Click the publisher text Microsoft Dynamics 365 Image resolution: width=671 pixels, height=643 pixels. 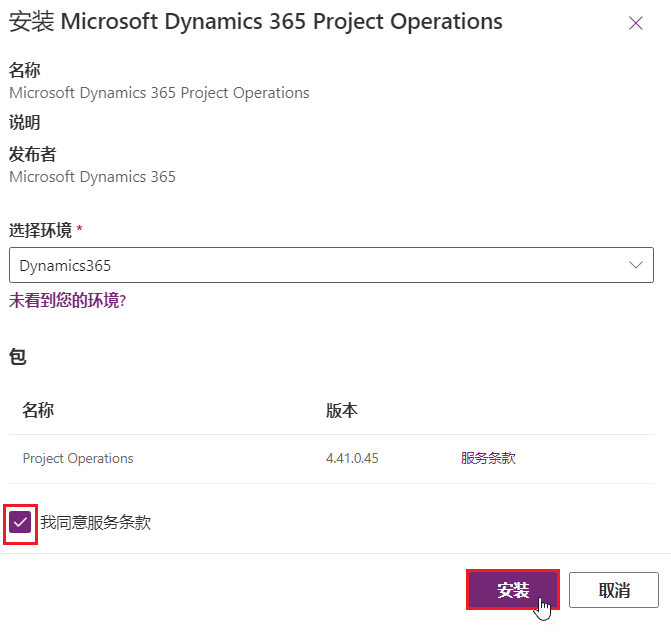[x=92, y=177]
